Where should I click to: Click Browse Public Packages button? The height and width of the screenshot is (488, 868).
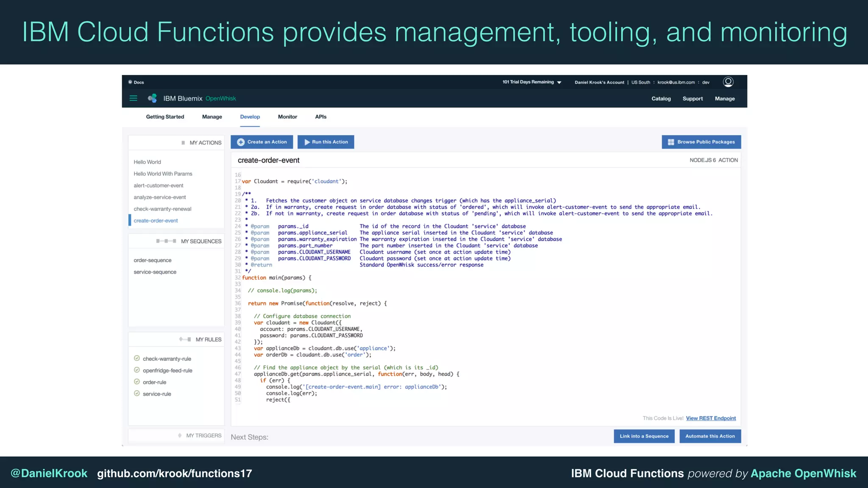[x=701, y=142]
